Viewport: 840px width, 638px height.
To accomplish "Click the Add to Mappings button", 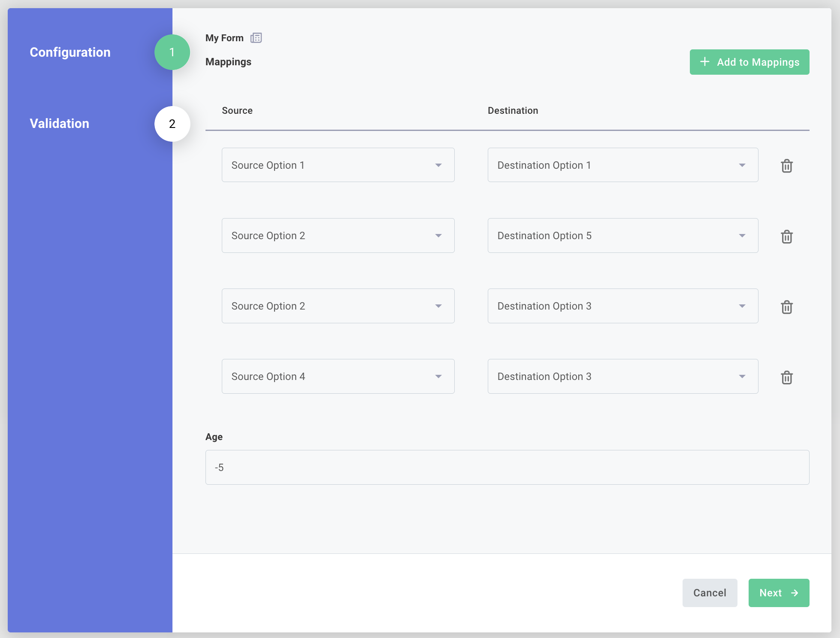I will click(749, 62).
